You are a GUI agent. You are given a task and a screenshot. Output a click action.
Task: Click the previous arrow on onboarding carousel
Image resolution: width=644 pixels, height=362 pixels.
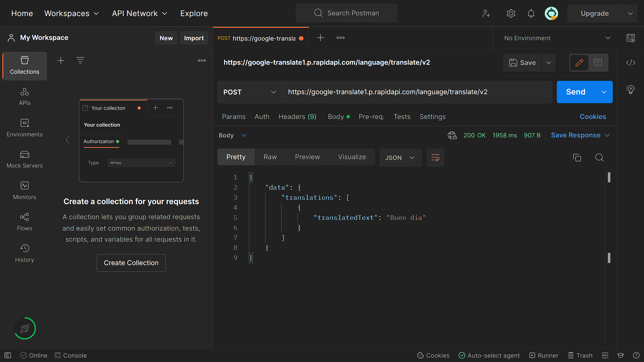[x=67, y=140]
